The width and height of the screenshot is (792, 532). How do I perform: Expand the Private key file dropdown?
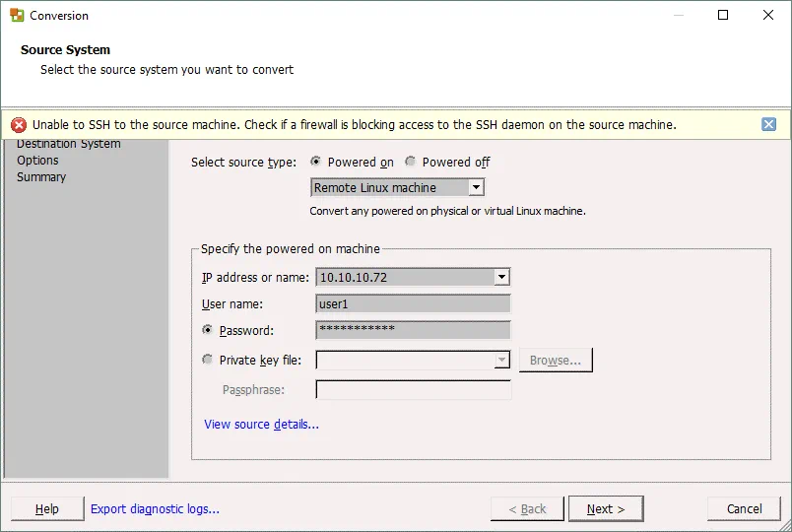pyautogui.click(x=501, y=361)
